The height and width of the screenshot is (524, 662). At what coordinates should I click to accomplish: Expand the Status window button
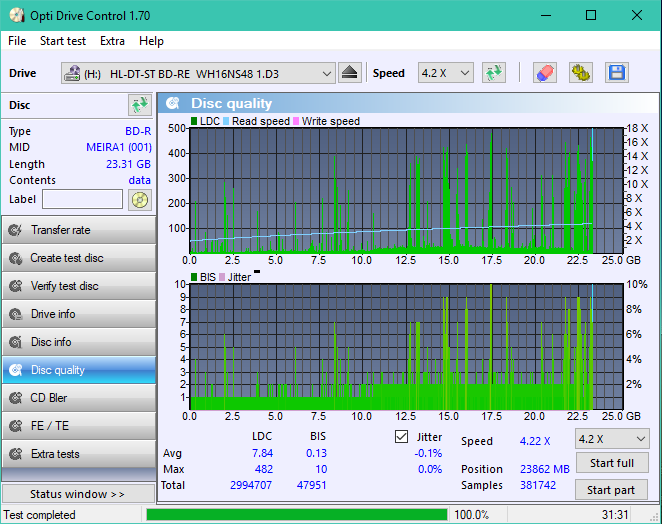click(78, 494)
